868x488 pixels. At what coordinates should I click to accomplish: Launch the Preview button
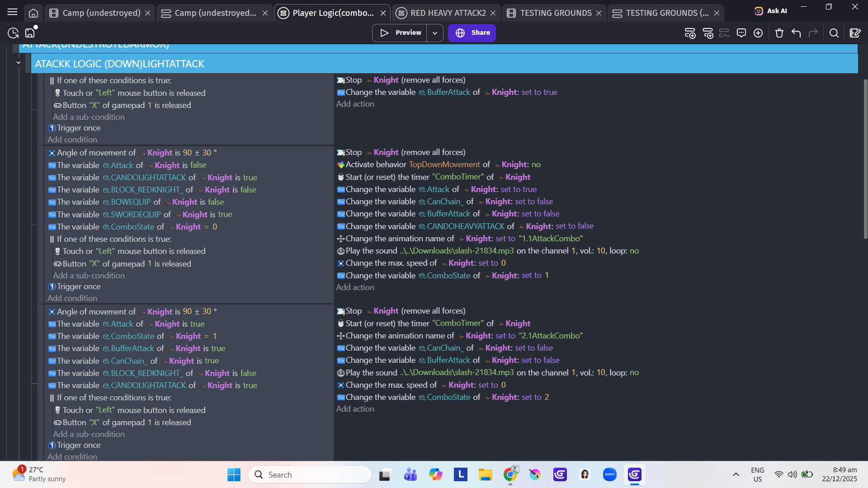tap(400, 33)
